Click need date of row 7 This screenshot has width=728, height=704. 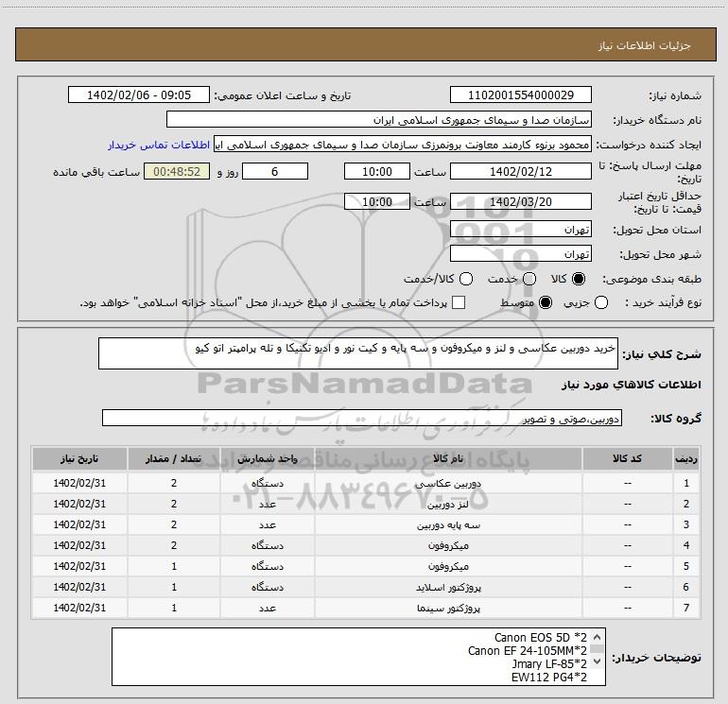point(79,608)
